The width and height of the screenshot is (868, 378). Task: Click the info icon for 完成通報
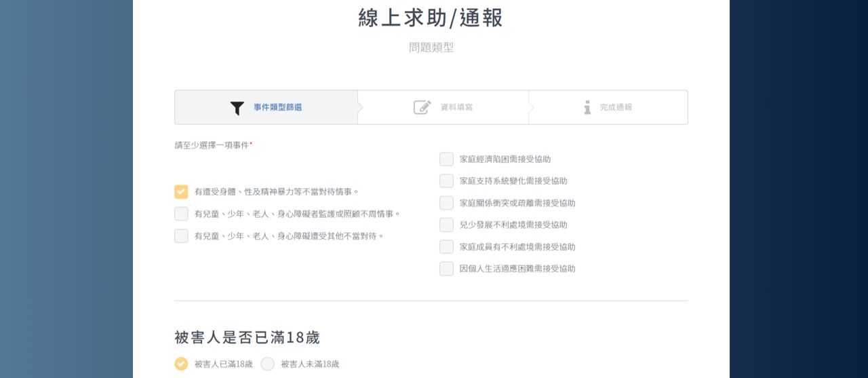(x=587, y=107)
